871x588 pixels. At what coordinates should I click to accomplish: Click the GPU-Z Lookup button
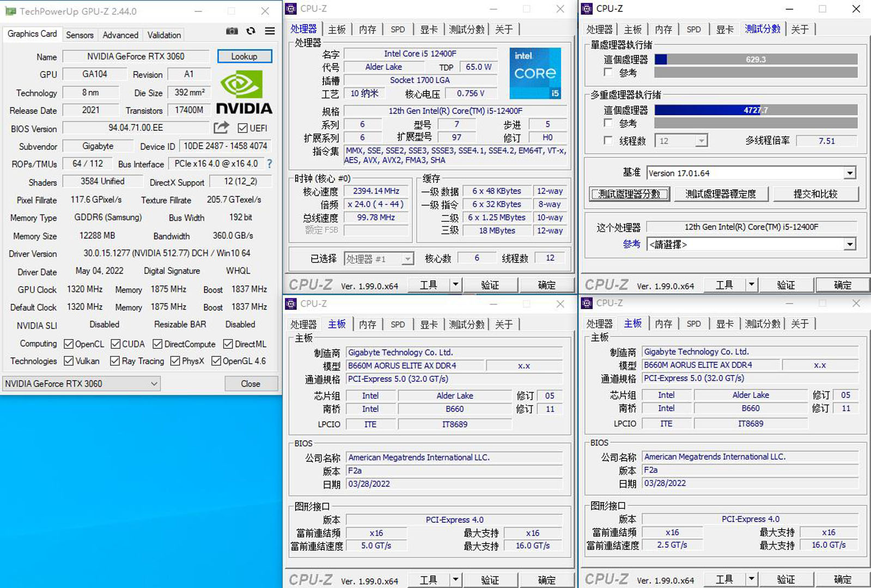click(245, 56)
